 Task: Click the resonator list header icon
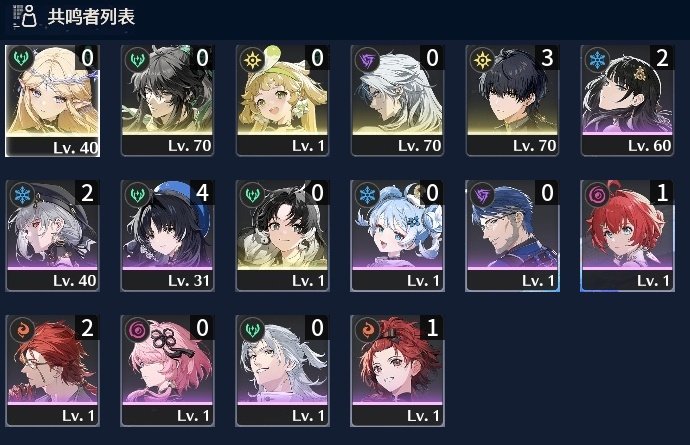[25, 16]
